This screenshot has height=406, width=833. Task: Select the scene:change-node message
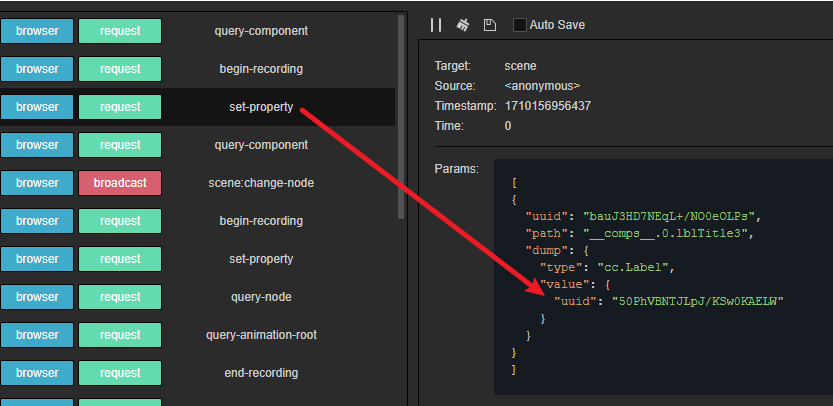pos(261,183)
